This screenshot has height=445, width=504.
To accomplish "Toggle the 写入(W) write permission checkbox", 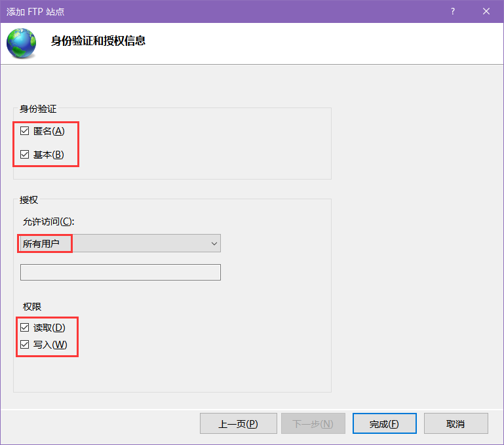I will click(x=25, y=345).
